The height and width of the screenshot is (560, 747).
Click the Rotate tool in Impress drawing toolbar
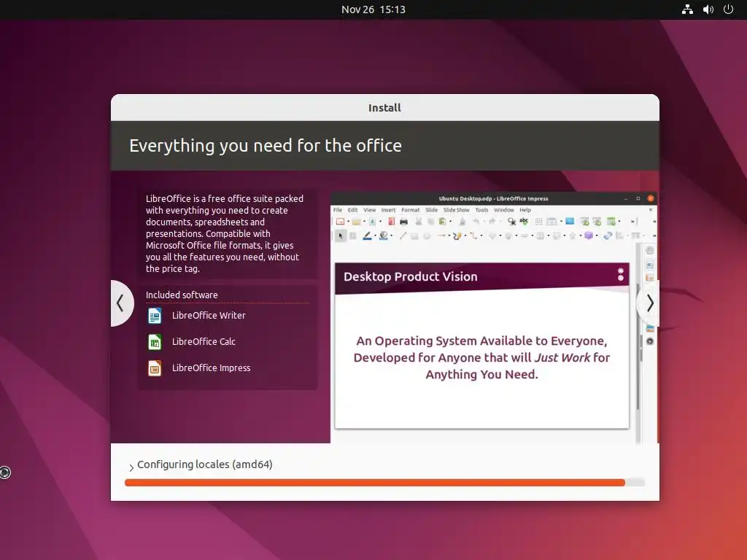coord(608,236)
